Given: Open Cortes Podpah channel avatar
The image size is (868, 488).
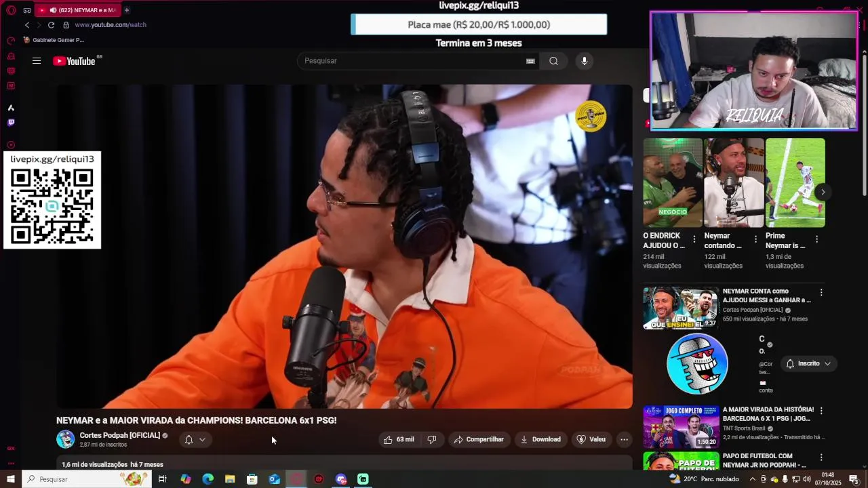Looking at the screenshot, I should coord(66,439).
